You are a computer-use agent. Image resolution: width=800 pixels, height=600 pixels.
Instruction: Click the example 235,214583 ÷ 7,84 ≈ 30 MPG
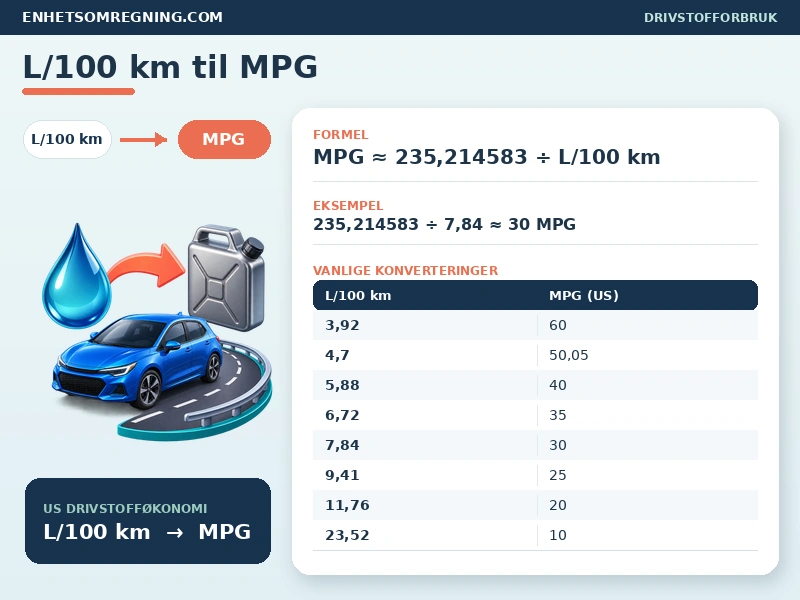(444, 224)
